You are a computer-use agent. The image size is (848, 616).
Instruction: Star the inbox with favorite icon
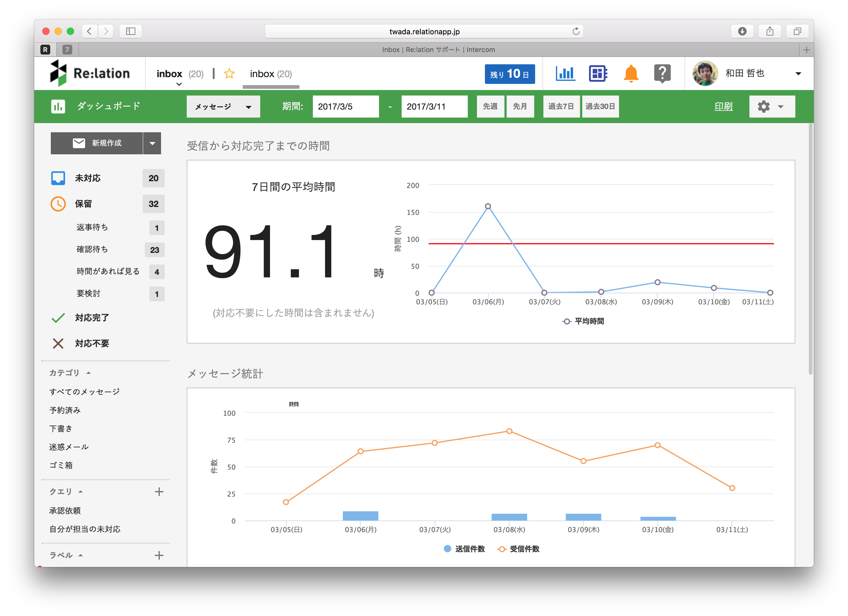click(229, 74)
